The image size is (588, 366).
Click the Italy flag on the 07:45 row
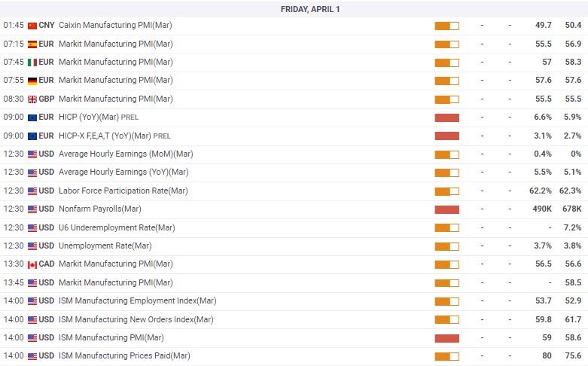(32, 63)
